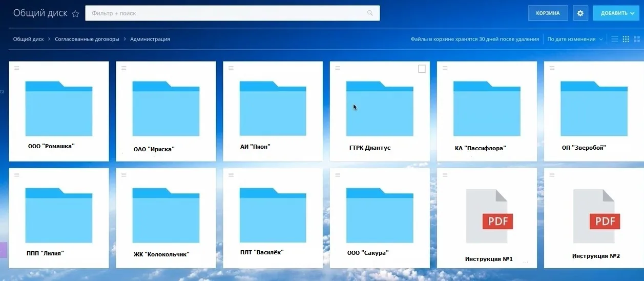Image resolution: width=644 pixels, height=281 pixels.
Task: Open the Корзина button
Action: point(548,13)
